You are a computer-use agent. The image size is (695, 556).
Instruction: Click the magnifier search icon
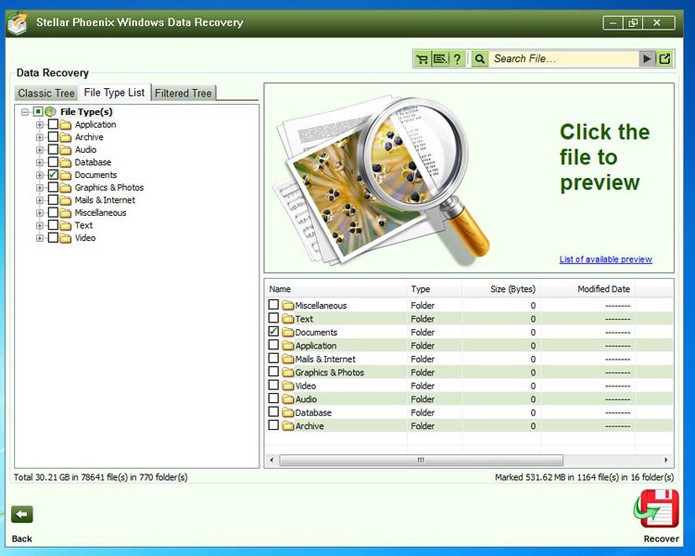pos(480,59)
